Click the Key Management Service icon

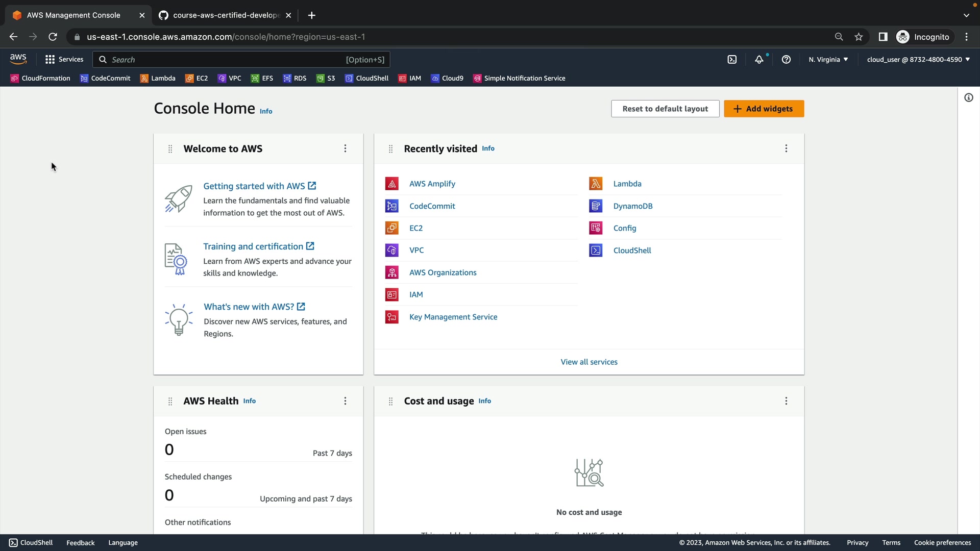391,317
